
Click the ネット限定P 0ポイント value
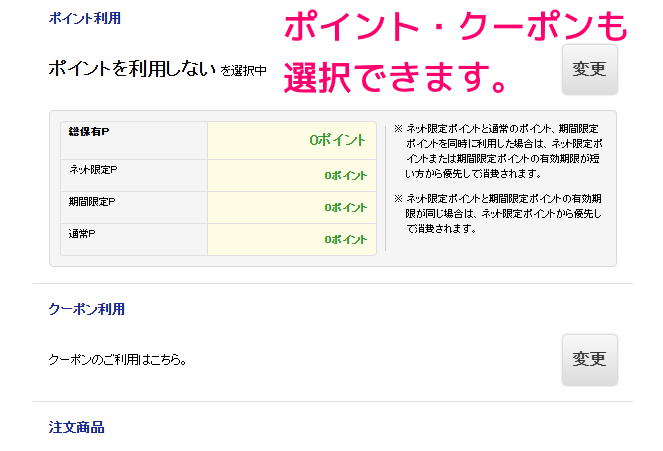[x=346, y=175]
